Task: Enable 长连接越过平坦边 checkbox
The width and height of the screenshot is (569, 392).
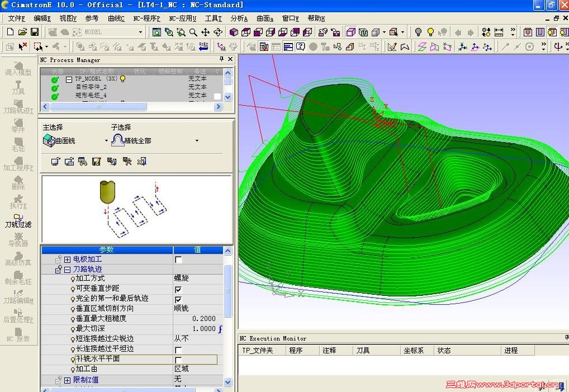Action: pyautogui.click(x=178, y=350)
